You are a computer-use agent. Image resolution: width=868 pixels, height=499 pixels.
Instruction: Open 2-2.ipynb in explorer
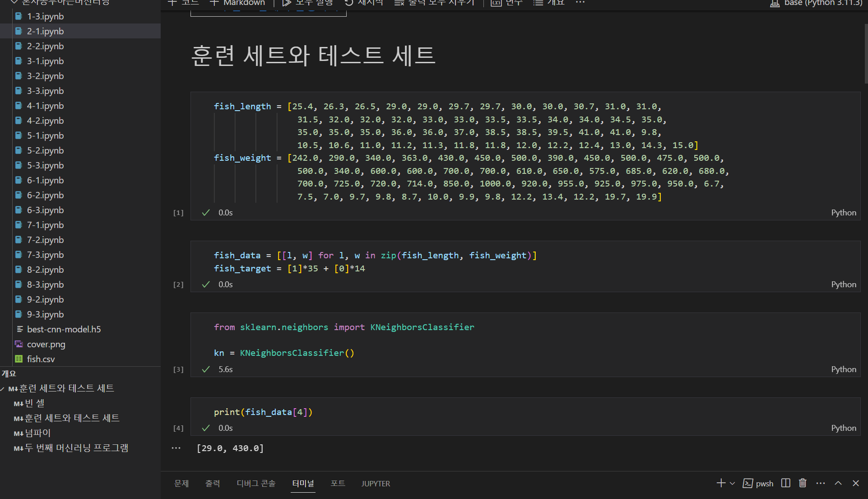(45, 46)
